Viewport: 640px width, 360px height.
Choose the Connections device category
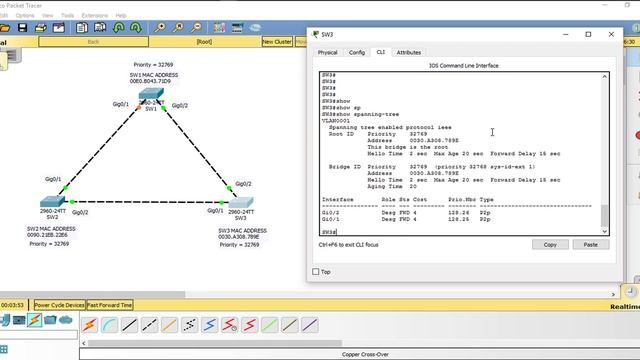35,320
